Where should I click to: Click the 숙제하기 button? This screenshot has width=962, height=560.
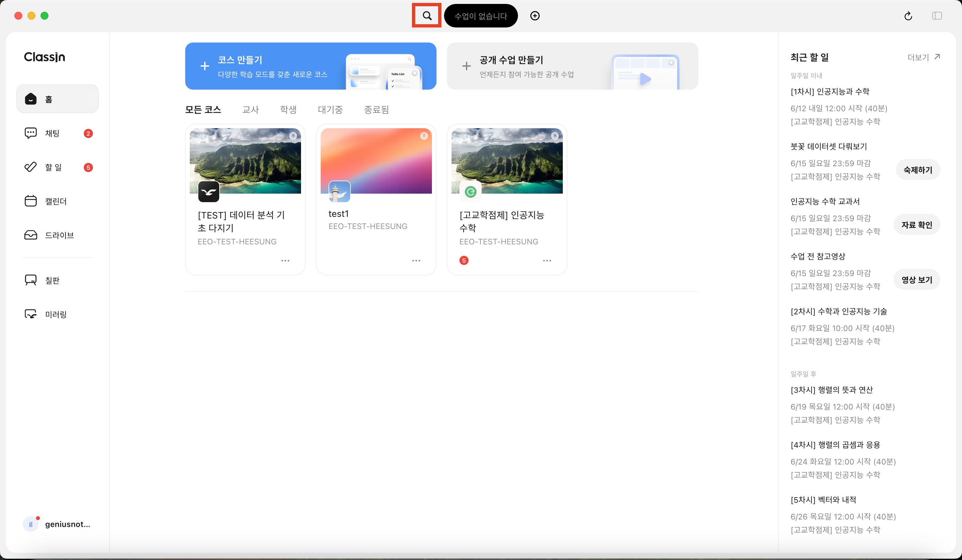(918, 169)
